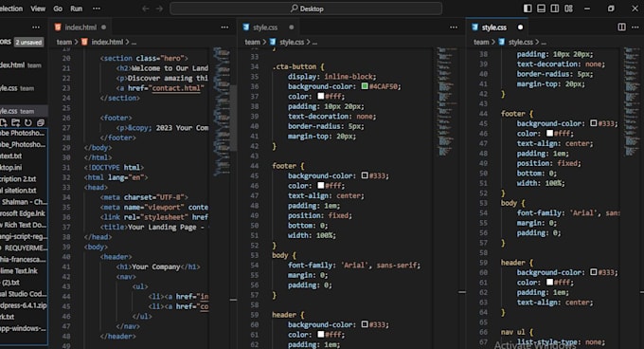Viewport: 644px width, 349px height.
Task: Open the Run menu
Action: click(x=76, y=9)
